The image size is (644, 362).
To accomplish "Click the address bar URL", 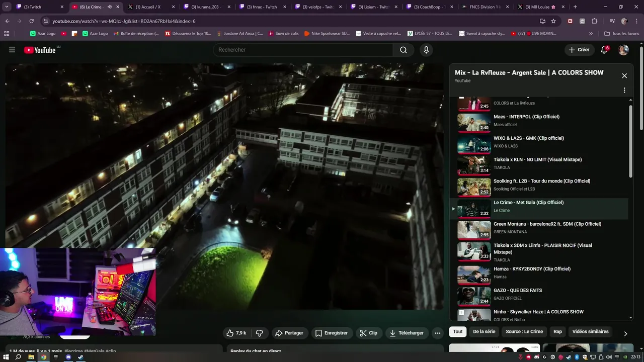I will (124, 21).
